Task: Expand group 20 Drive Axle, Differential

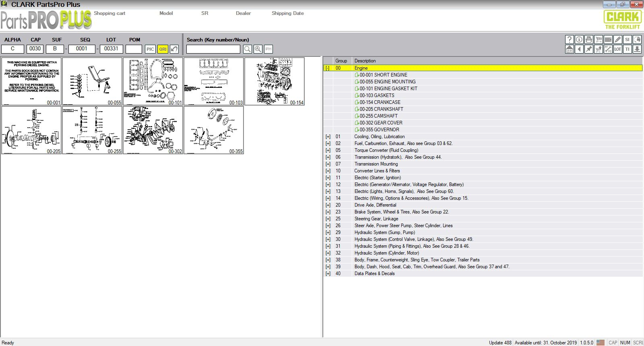Action: [328, 205]
